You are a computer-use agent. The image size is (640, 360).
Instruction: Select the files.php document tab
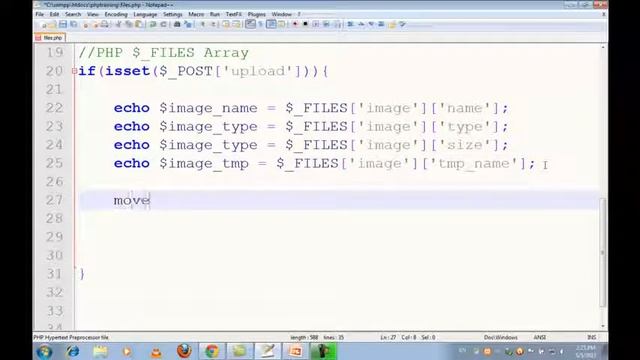pyautogui.click(x=49, y=38)
